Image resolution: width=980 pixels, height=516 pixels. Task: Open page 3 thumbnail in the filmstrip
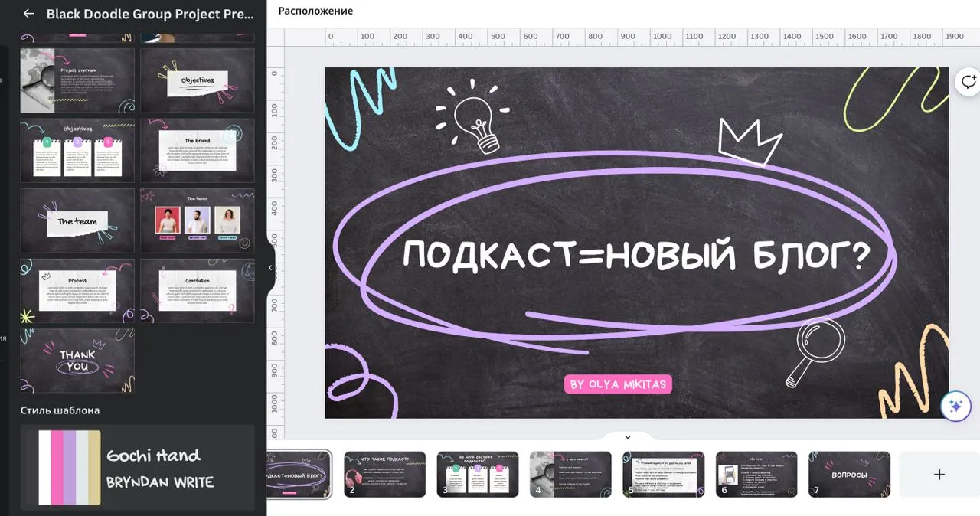[x=478, y=475]
